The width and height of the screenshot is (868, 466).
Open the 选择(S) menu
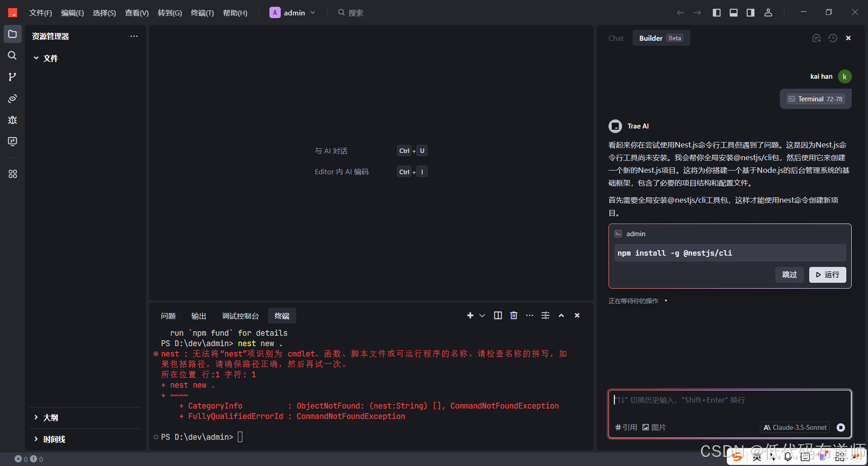click(x=104, y=13)
